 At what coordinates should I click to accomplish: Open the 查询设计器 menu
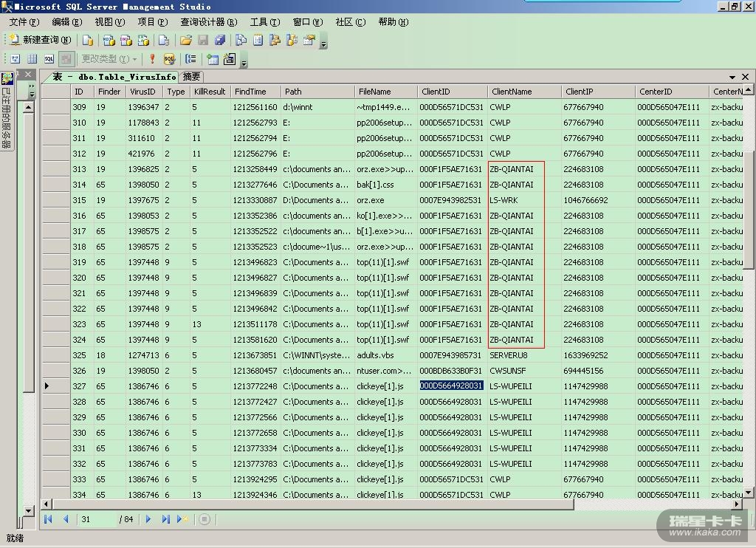tap(208, 22)
